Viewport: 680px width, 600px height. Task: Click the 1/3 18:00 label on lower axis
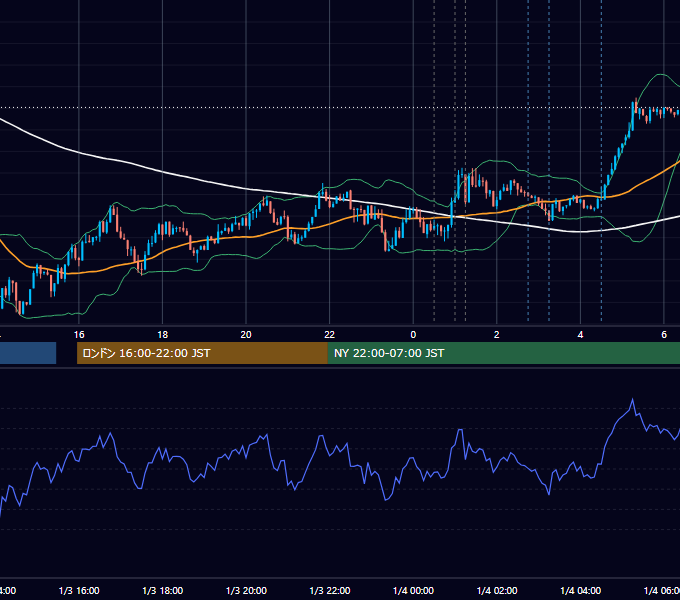(163, 591)
